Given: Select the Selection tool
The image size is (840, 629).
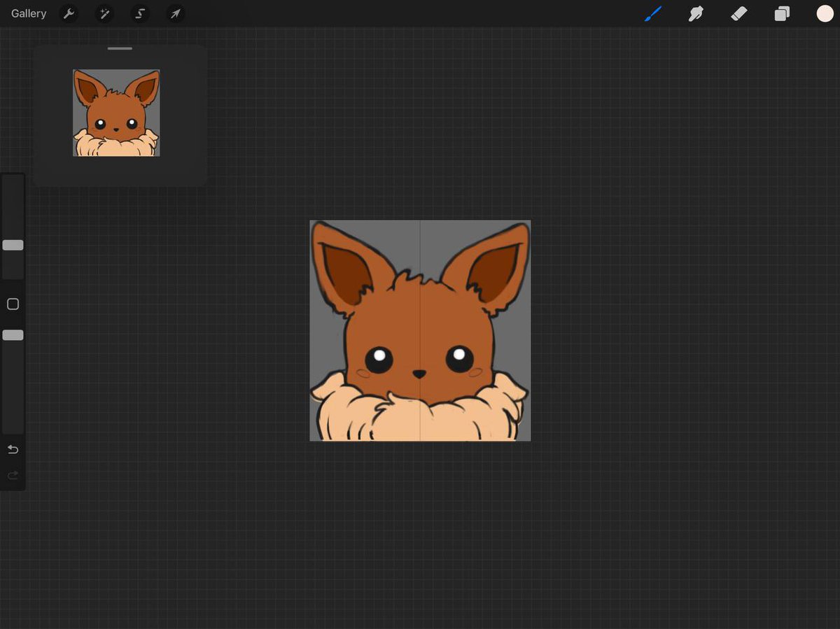Looking at the screenshot, I should pos(140,13).
